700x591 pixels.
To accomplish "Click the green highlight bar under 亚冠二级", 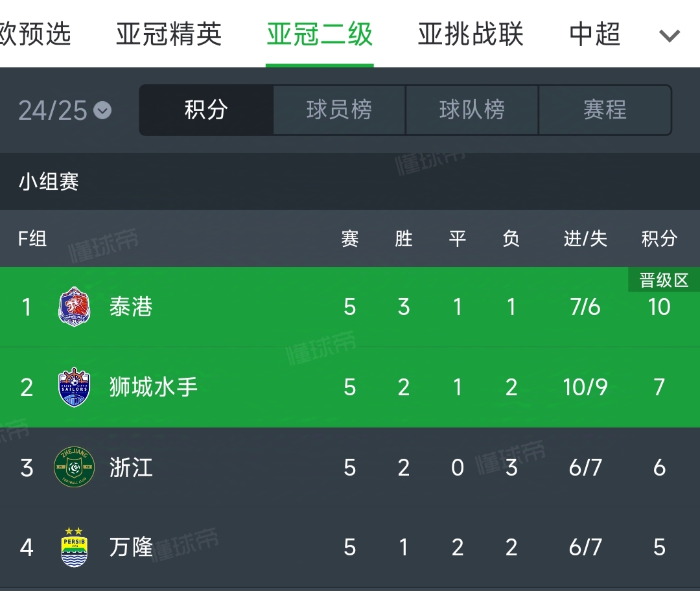I will pos(320,63).
